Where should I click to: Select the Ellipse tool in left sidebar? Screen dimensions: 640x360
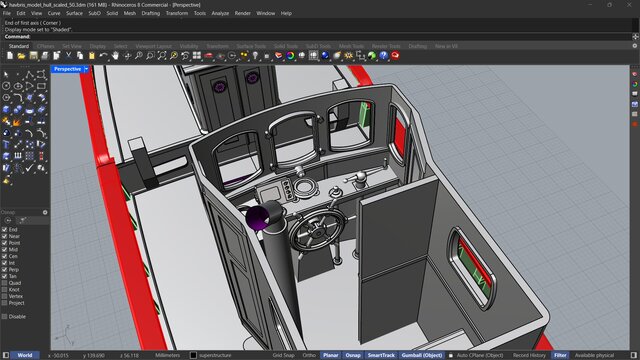pos(18,86)
